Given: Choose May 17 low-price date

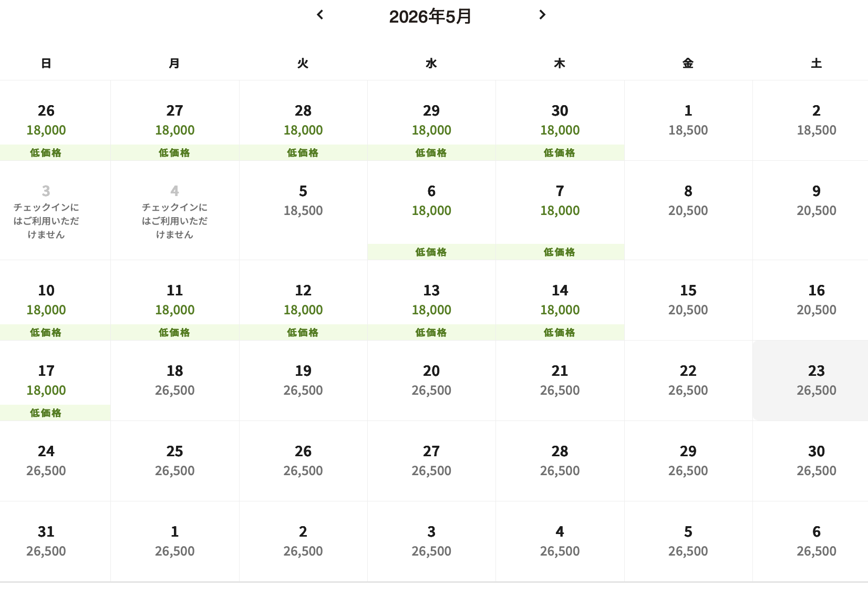Looking at the screenshot, I should [x=46, y=381].
